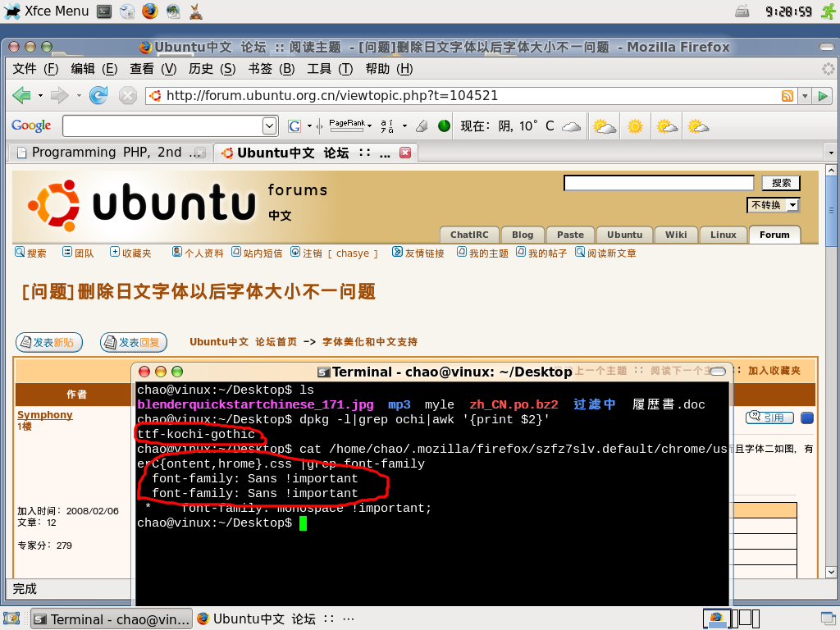Click the forum search input field
Viewport: 840px width, 630px height.
(x=659, y=183)
